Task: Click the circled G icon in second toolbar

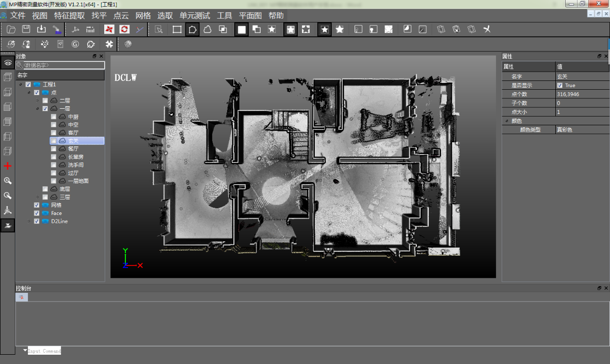Action: (x=75, y=44)
